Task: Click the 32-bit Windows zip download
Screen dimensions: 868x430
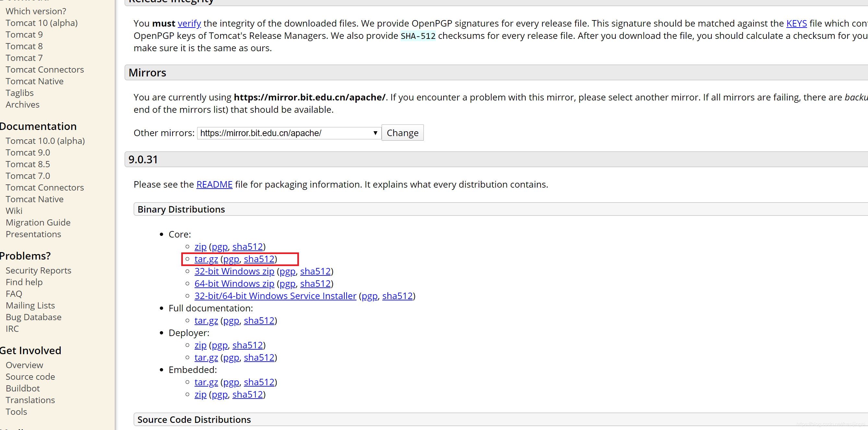Action: pos(234,271)
